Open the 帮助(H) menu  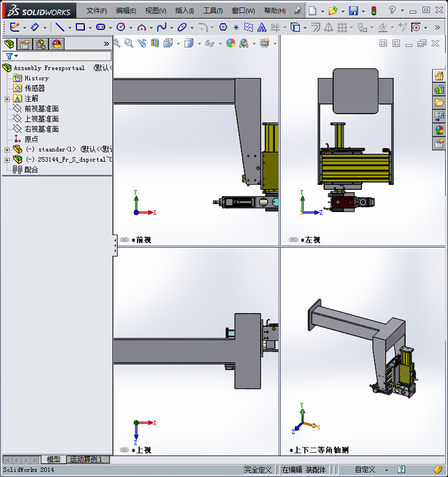275,11
